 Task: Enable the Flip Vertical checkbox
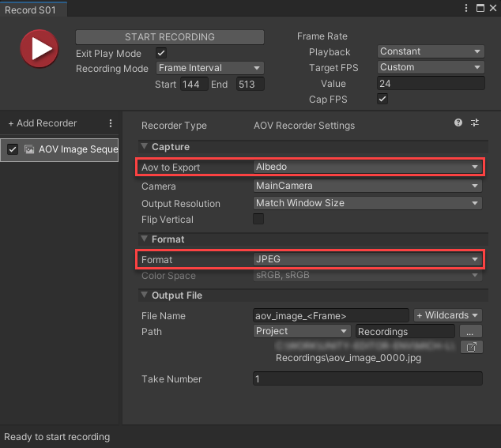pyautogui.click(x=258, y=219)
